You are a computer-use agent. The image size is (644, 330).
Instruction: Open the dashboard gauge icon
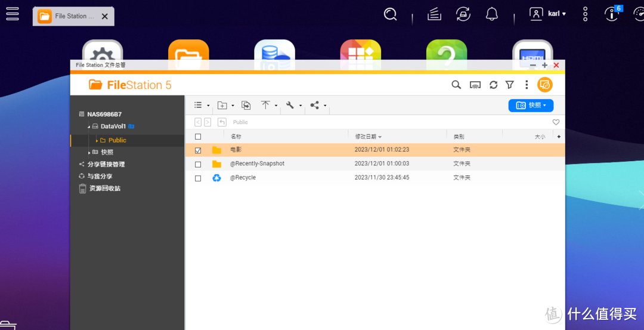click(x=638, y=14)
